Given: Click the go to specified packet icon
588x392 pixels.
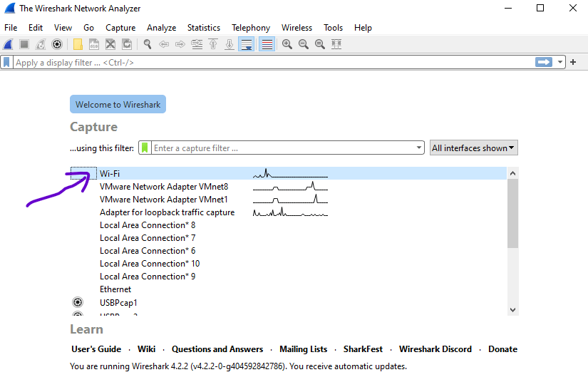Looking at the screenshot, I should coord(197,44).
